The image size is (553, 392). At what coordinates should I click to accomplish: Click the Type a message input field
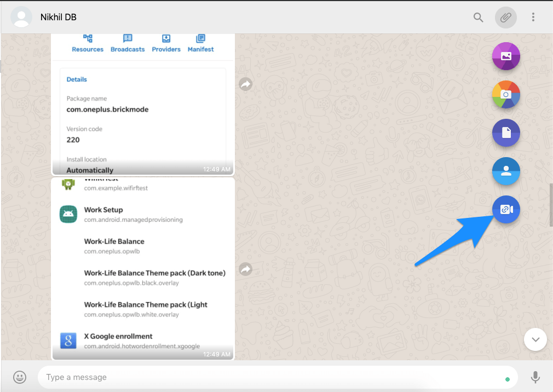tap(278, 377)
